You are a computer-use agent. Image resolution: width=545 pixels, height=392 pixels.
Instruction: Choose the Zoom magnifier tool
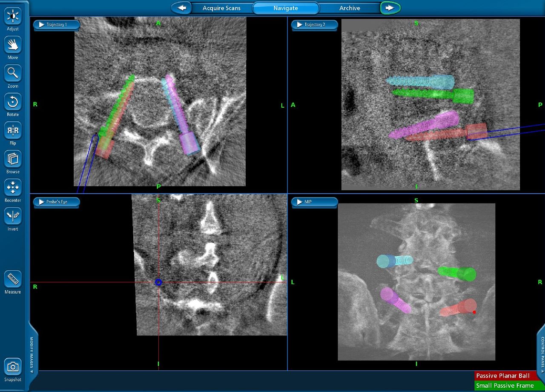coord(13,74)
